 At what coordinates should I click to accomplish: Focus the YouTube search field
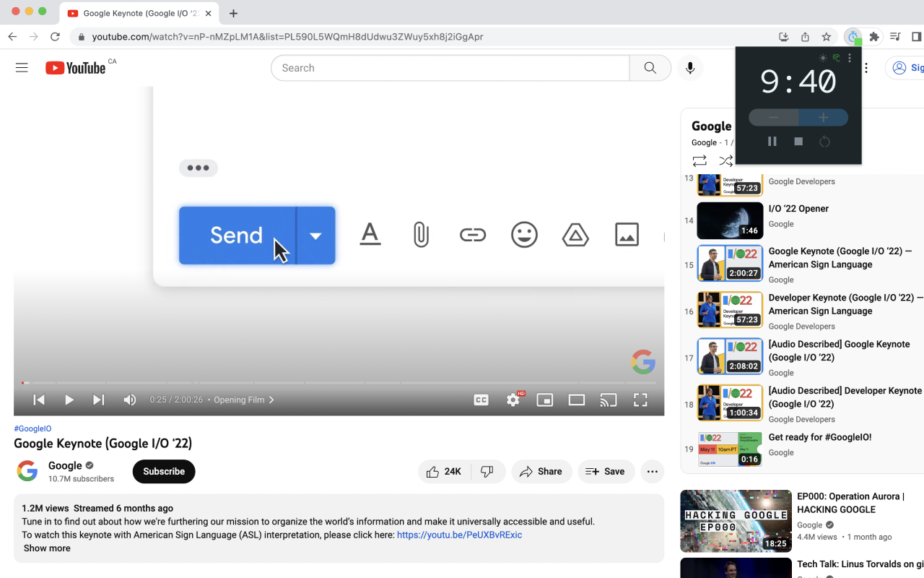coord(450,68)
